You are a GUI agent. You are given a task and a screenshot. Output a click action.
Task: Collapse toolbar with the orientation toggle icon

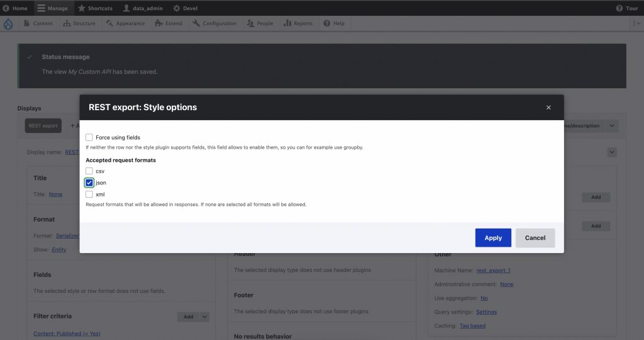(x=637, y=23)
